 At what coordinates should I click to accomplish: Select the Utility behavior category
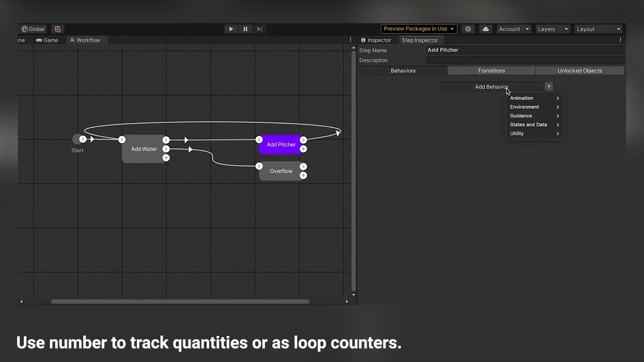pyautogui.click(x=517, y=133)
